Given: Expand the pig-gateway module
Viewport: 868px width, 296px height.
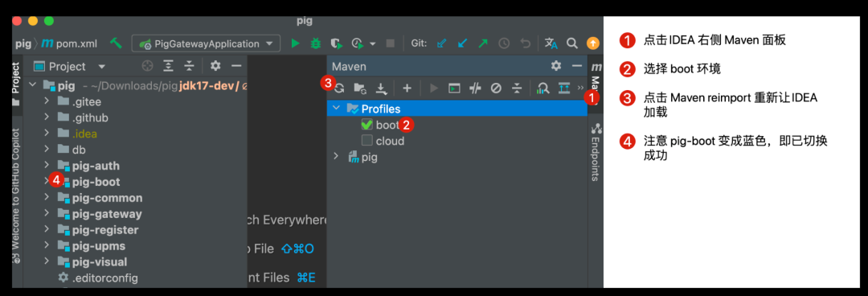Looking at the screenshot, I should (x=47, y=214).
